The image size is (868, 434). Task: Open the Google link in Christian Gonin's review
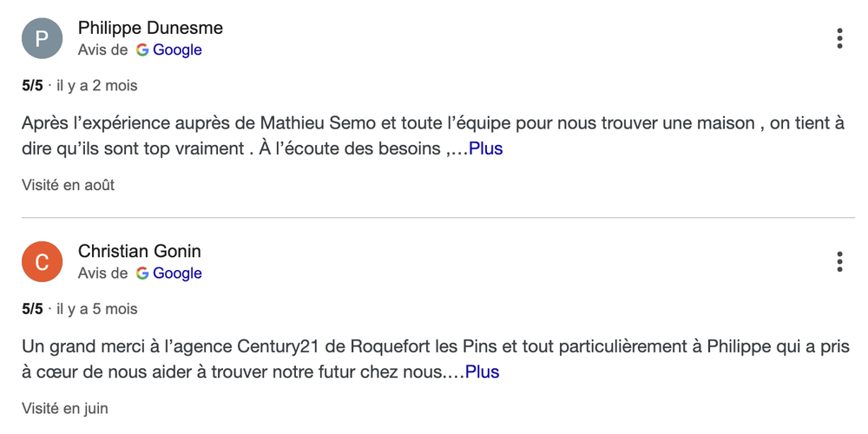point(177,273)
